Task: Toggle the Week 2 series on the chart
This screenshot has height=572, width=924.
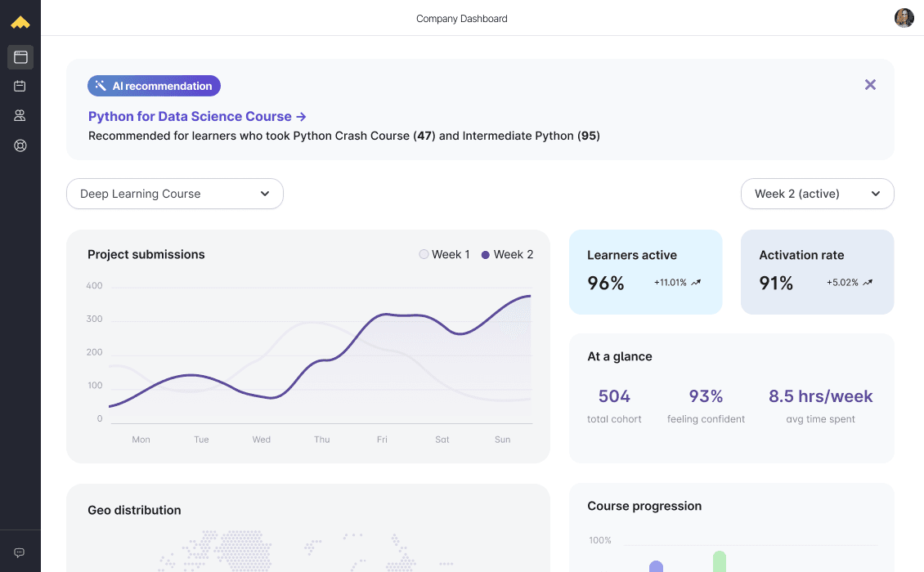Action: coord(506,254)
